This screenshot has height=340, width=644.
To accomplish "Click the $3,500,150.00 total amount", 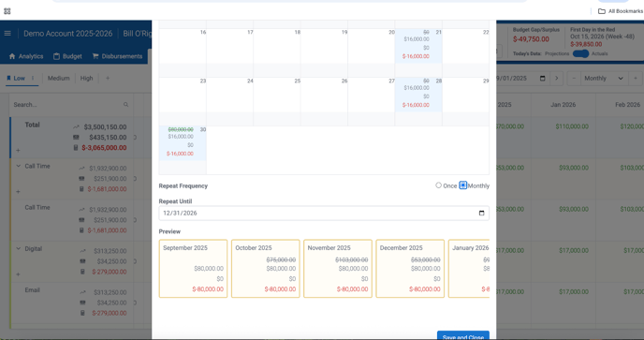I will [x=105, y=127].
